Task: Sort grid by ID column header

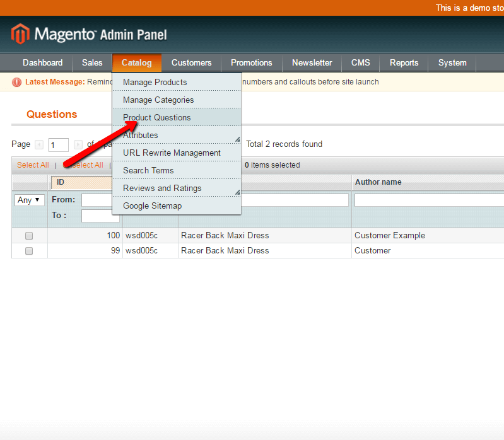Action: [61, 182]
